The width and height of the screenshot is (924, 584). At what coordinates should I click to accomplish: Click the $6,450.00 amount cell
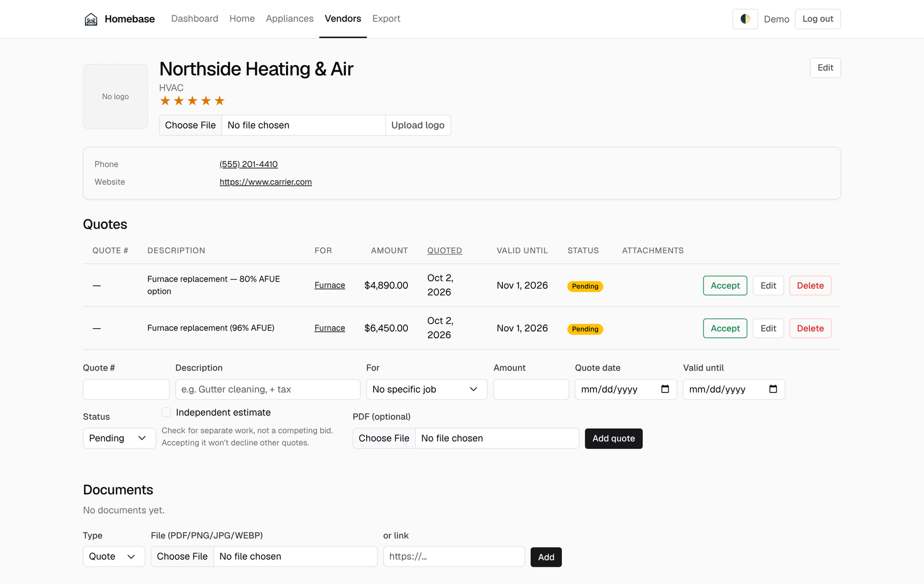[x=386, y=328]
